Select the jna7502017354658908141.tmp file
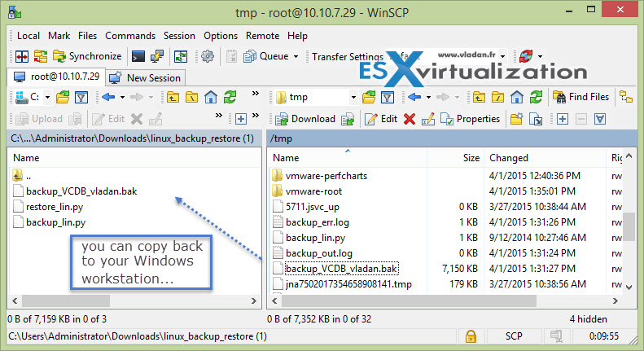This screenshot has height=351, width=644. pyautogui.click(x=342, y=284)
